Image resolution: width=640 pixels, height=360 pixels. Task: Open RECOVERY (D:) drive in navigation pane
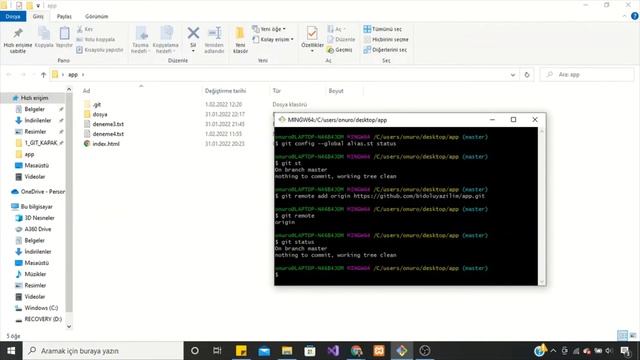tap(43, 319)
